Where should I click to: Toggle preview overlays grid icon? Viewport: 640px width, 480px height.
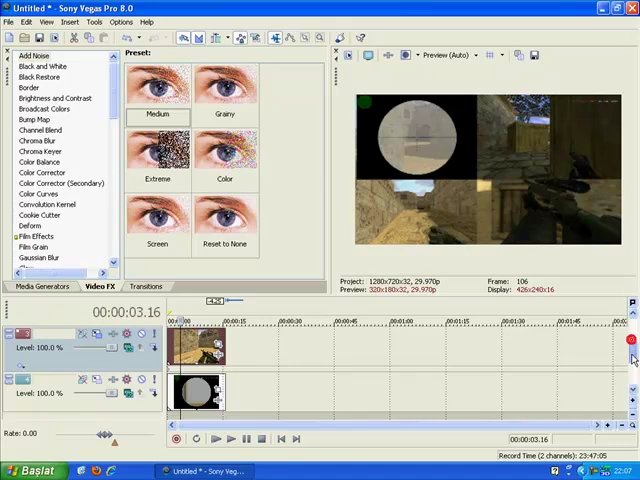point(490,55)
